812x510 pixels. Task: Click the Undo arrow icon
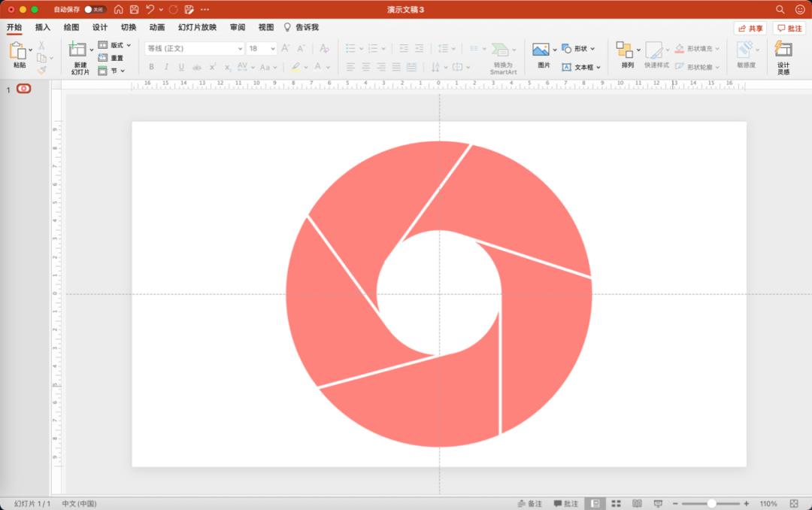(150, 9)
